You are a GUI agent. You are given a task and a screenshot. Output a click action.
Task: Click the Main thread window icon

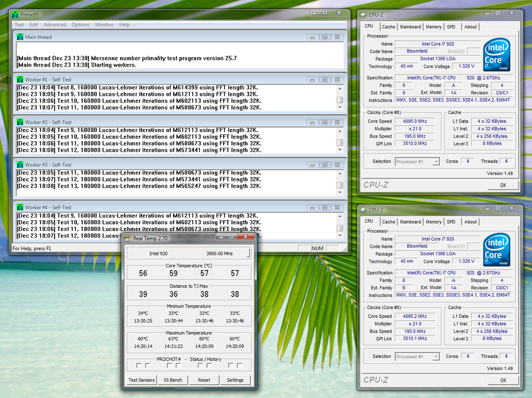click(x=20, y=37)
